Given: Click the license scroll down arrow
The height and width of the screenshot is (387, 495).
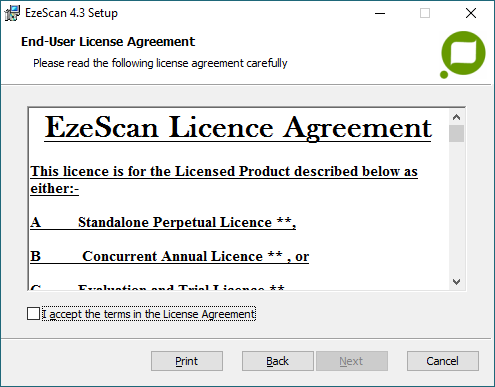Looking at the screenshot, I should (x=456, y=282).
